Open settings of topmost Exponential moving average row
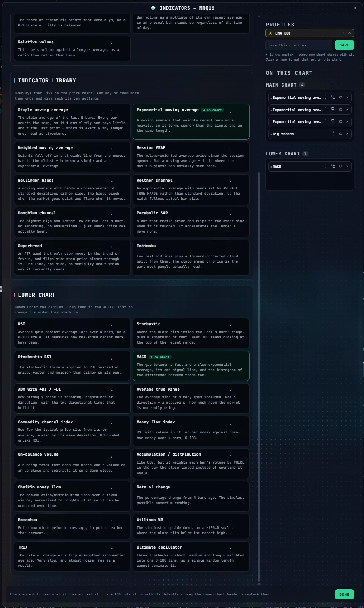The image size is (364, 608). pos(341,97)
